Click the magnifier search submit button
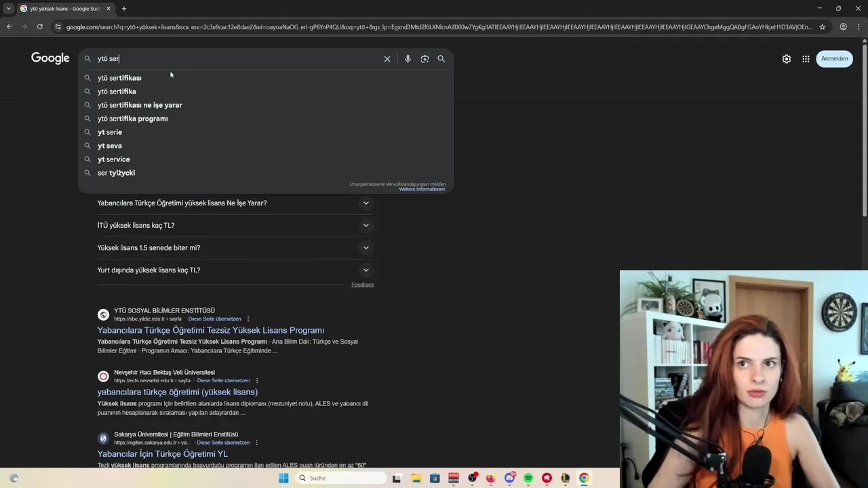868x488 pixels. [441, 59]
